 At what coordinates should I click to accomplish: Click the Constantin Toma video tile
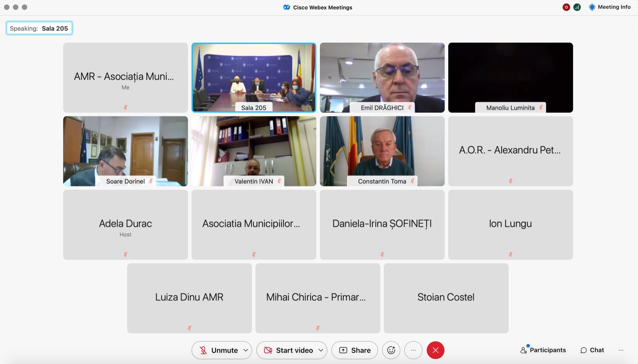tap(382, 151)
